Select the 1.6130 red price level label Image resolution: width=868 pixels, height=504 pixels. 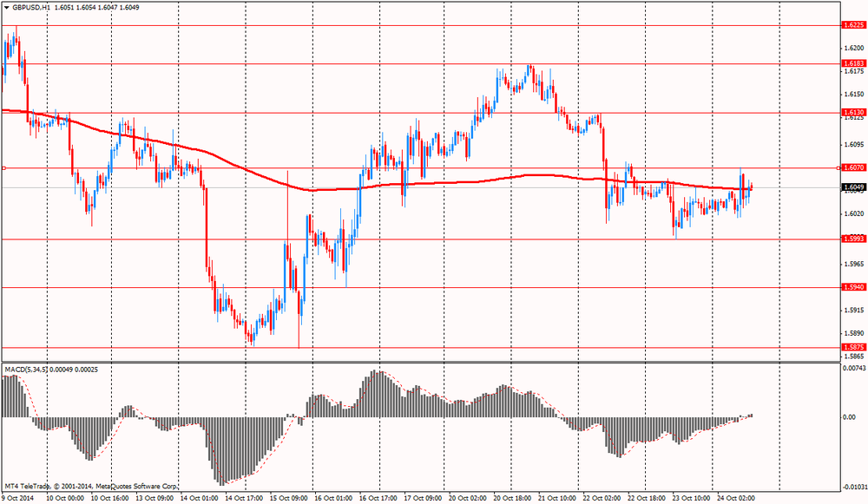pyautogui.click(x=853, y=112)
